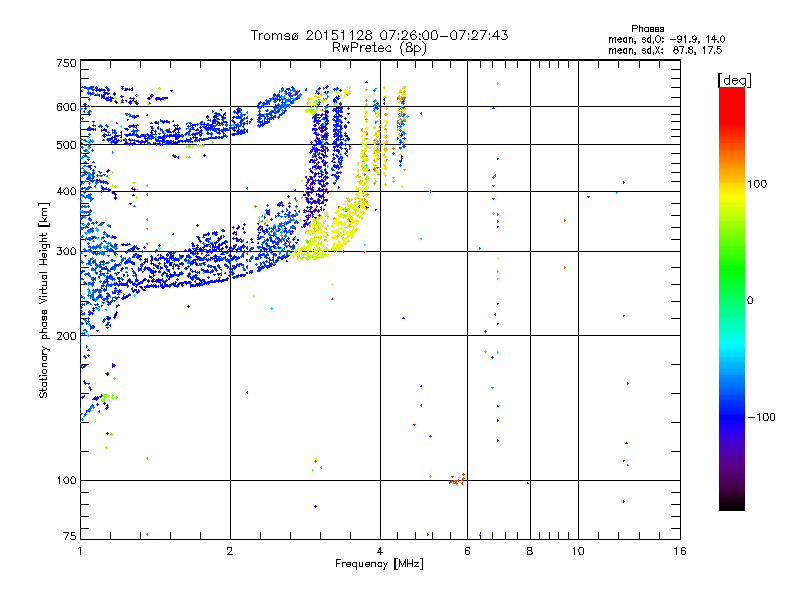Image resolution: width=800 pixels, height=600 pixels.
Task: Select the 'mean, sd,O: -91.9, 14.0' line
Action: pos(666,39)
